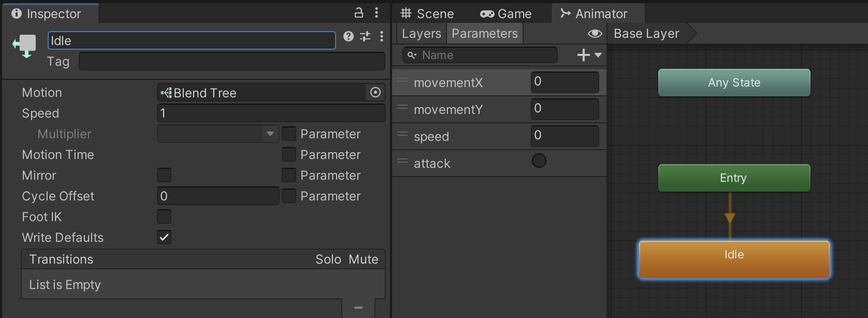Click the Inspector lock icon
This screenshot has width=868, height=318.
[358, 12]
